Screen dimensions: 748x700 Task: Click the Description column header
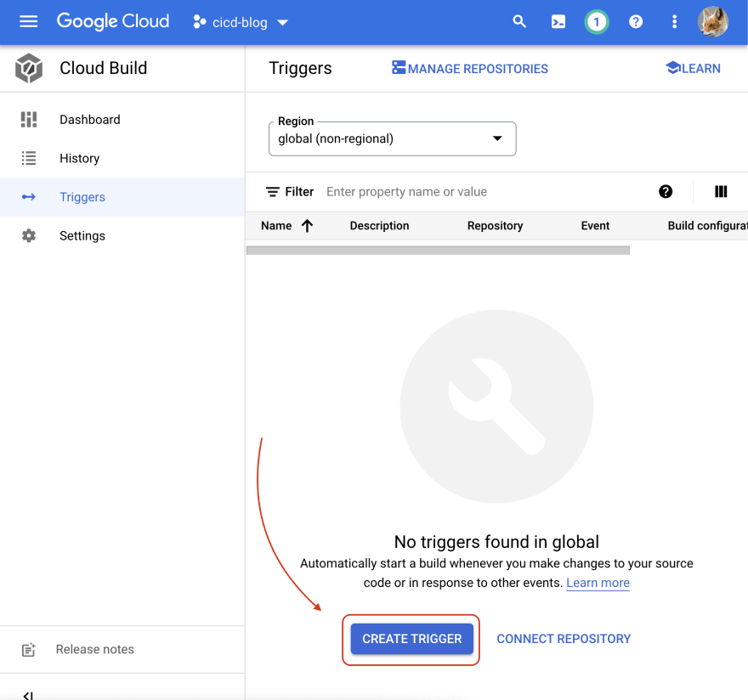(x=379, y=225)
